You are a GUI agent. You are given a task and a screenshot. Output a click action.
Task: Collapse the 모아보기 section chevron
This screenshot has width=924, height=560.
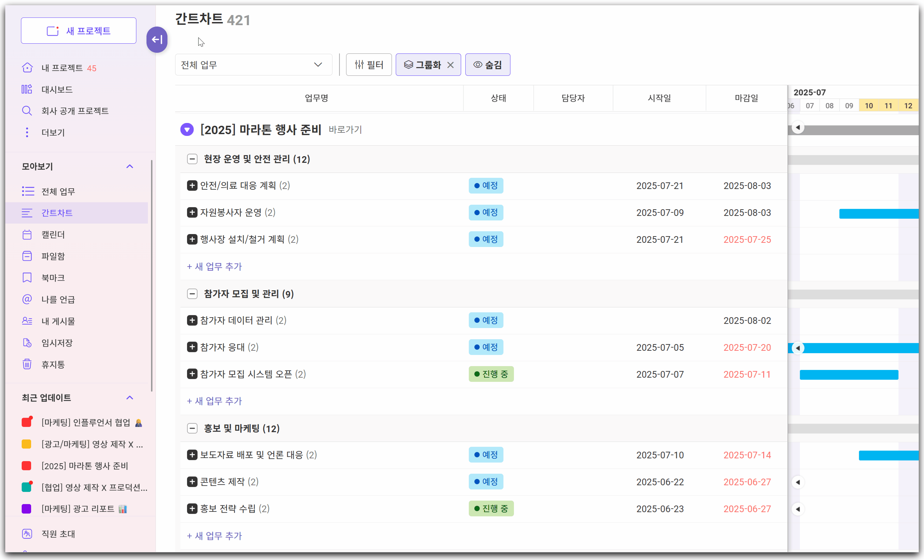[130, 166]
